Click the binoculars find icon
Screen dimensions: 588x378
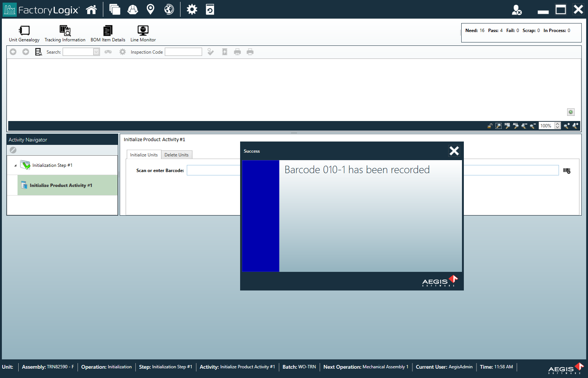click(108, 52)
